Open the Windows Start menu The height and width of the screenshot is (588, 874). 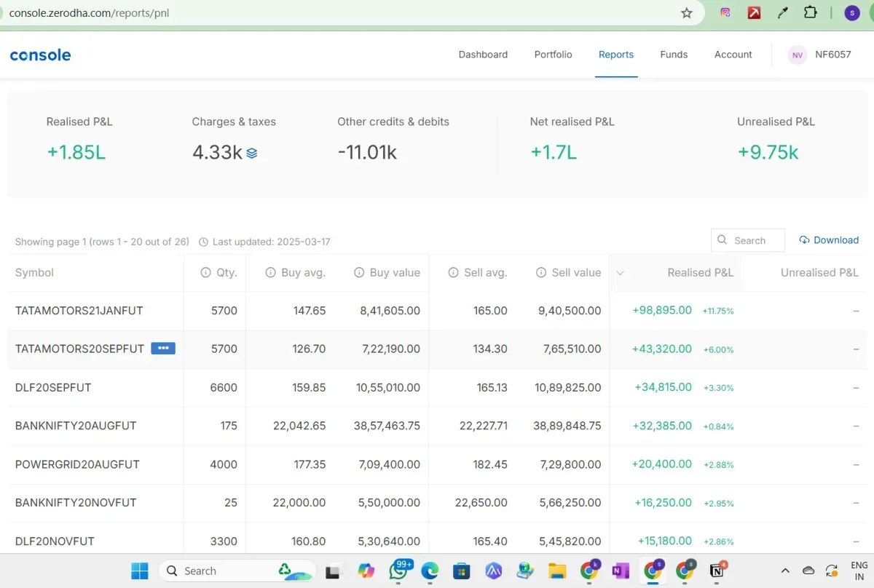coord(140,571)
